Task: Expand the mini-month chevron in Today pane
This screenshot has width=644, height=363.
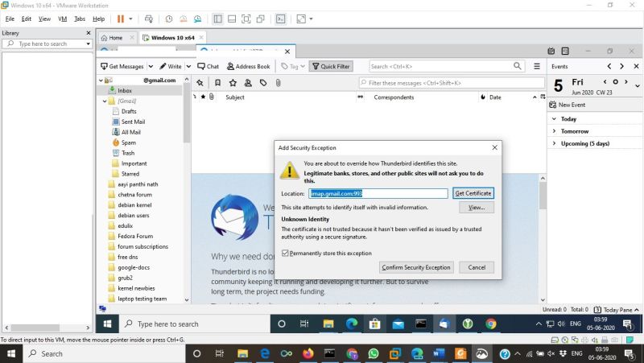Action: point(638,86)
